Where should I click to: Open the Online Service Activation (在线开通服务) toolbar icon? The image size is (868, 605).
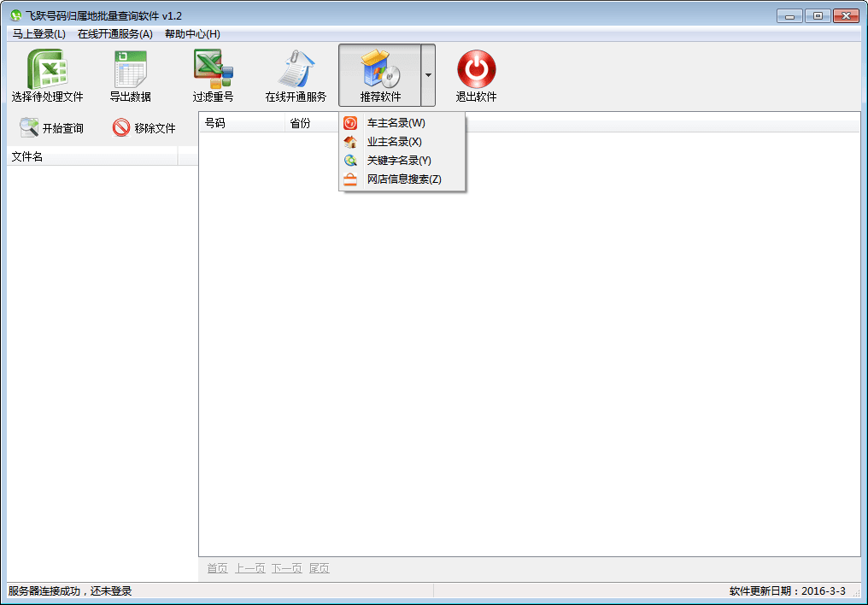click(296, 68)
